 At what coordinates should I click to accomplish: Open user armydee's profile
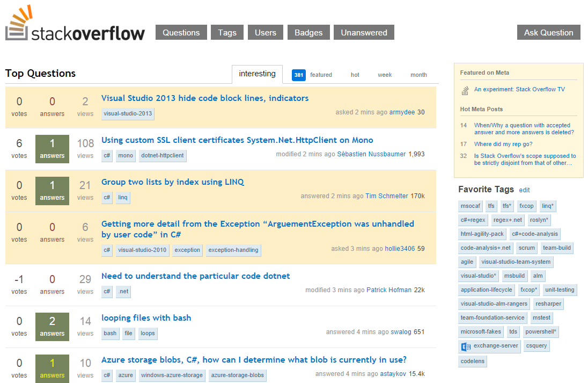coord(402,112)
